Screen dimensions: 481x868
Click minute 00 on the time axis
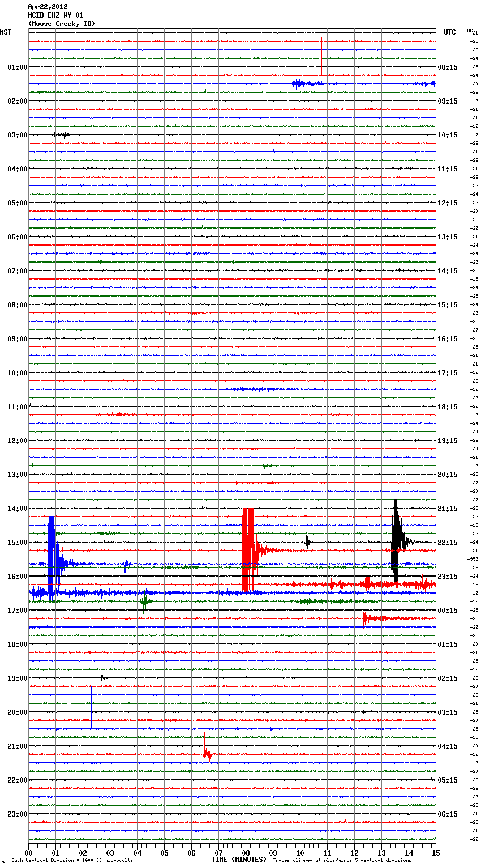[x=29, y=853]
